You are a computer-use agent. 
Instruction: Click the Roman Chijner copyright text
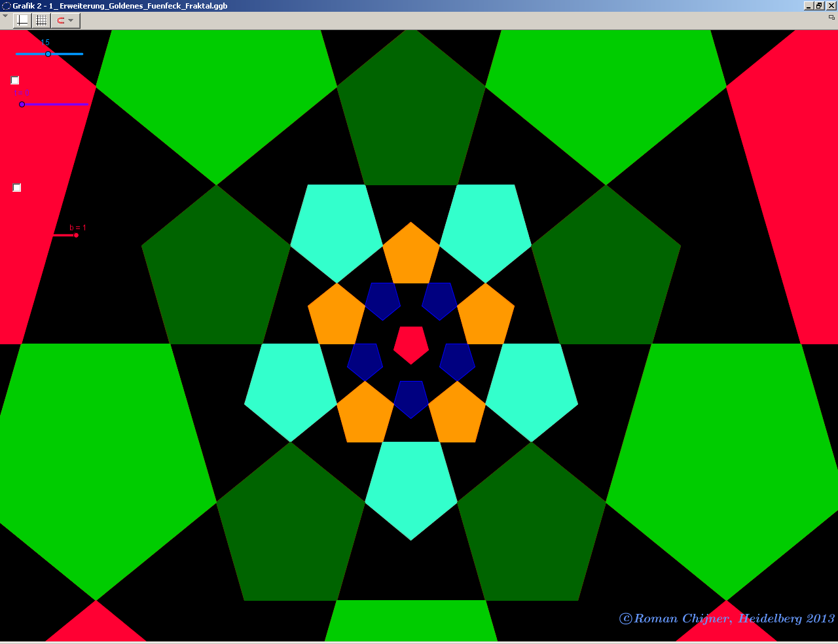727,618
